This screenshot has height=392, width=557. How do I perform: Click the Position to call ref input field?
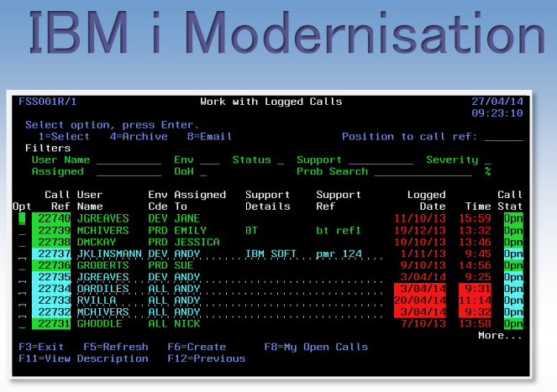503,138
